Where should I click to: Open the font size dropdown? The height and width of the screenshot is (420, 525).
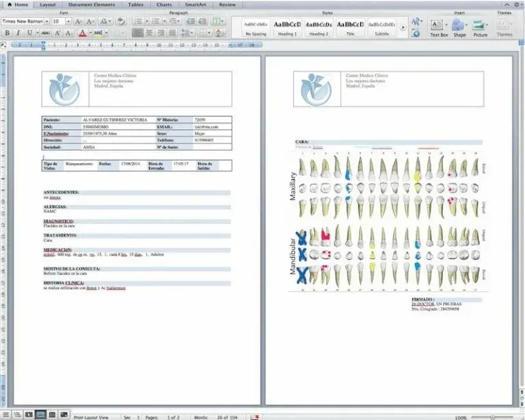coord(68,21)
